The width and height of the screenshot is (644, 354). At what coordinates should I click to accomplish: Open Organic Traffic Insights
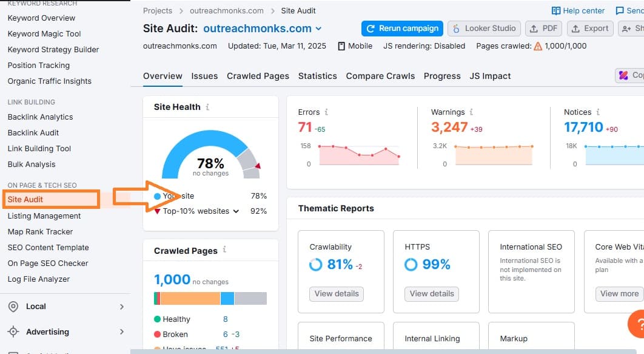[x=49, y=81]
